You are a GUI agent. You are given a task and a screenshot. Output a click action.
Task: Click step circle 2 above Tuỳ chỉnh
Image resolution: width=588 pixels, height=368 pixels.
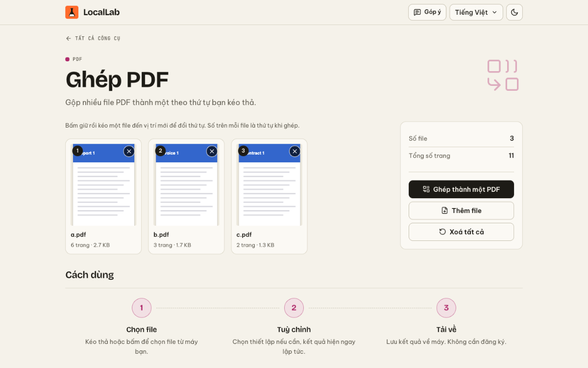pyautogui.click(x=294, y=308)
